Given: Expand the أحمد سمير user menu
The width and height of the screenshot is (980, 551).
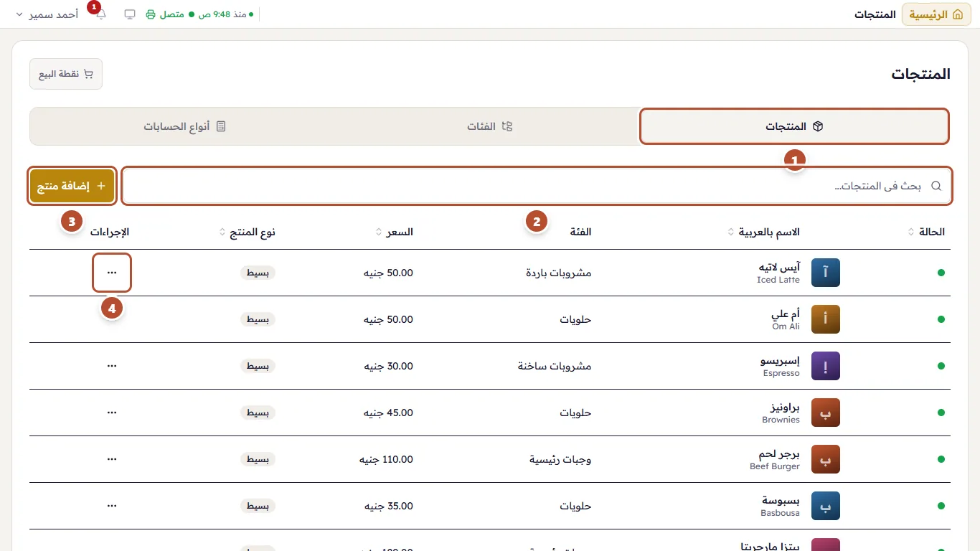Looking at the screenshot, I should (x=47, y=14).
